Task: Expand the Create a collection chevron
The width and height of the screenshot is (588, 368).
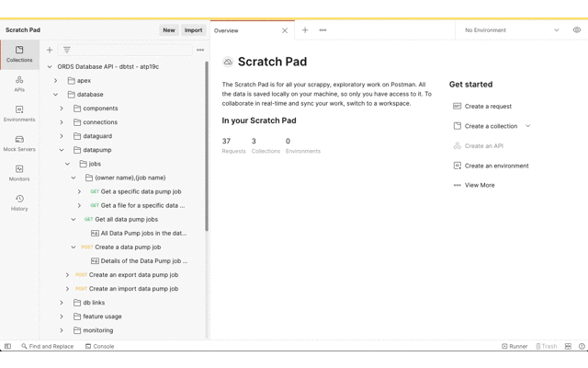Action: click(x=528, y=126)
